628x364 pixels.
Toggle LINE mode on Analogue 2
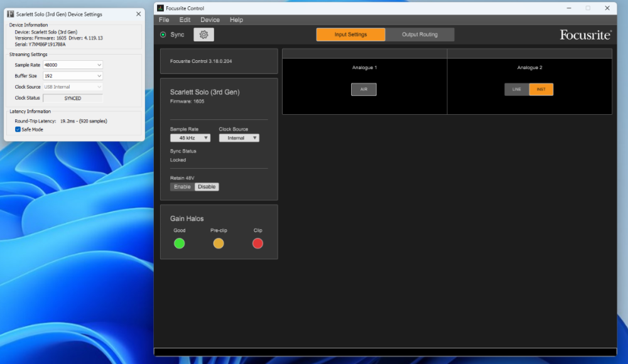(x=516, y=89)
